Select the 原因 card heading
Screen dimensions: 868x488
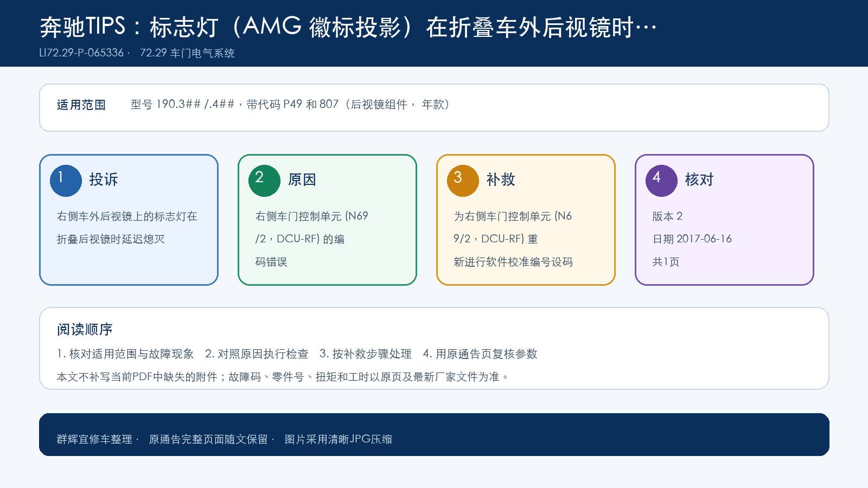tap(302, 179)
